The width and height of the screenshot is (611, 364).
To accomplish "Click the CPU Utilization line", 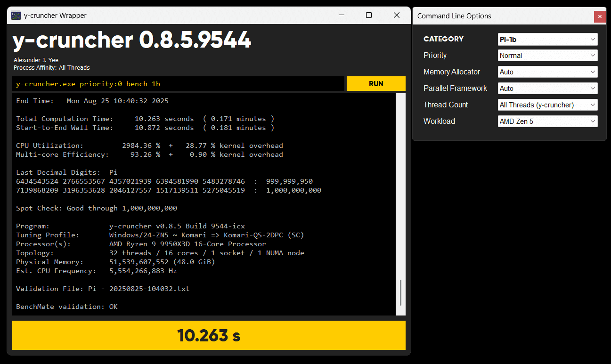I will pos(149,146).
